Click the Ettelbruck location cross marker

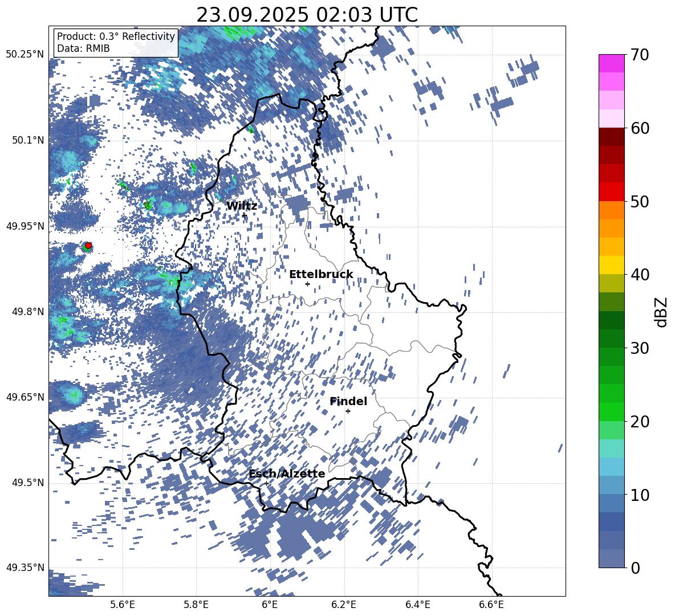[x=307, y=284]
